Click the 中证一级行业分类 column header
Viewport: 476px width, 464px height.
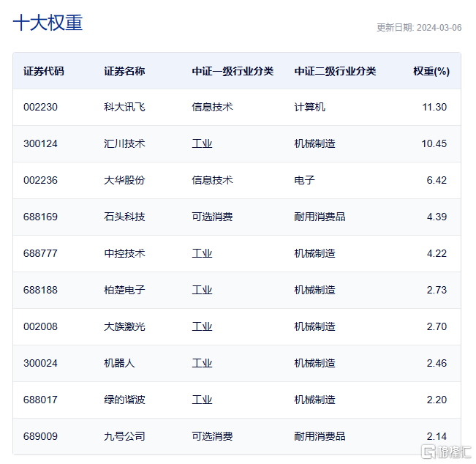(233, 72)
